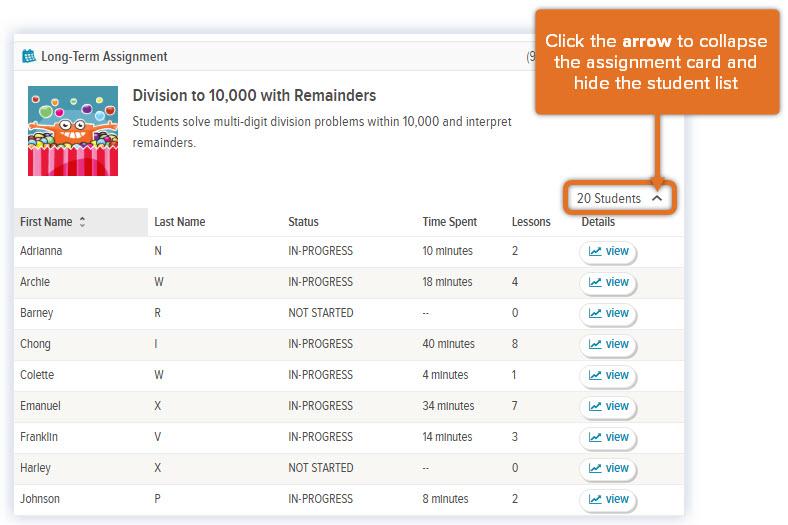Open the Division to 10,000 game thumbnail
The image size is (788, 525).
point(73,131)
